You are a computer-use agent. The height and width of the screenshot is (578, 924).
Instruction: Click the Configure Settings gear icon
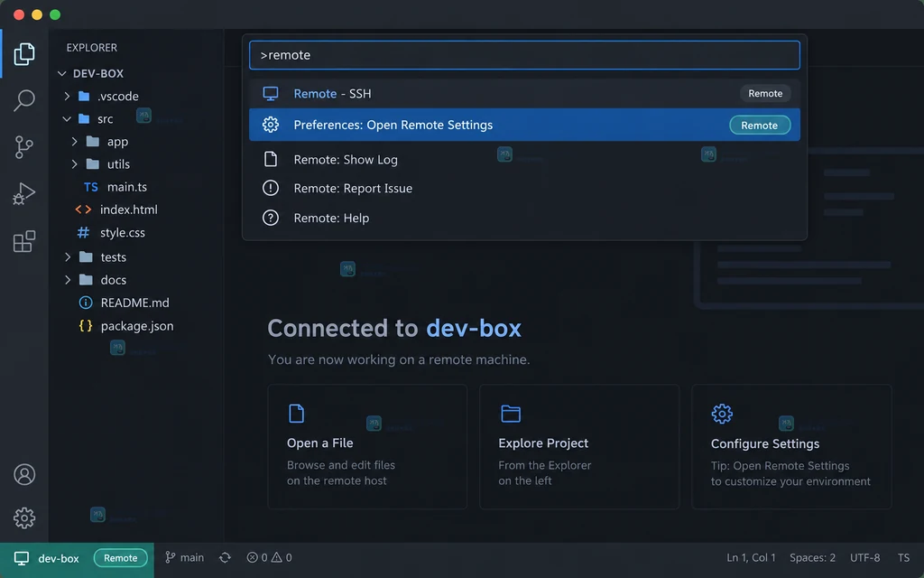click(722, 414)
